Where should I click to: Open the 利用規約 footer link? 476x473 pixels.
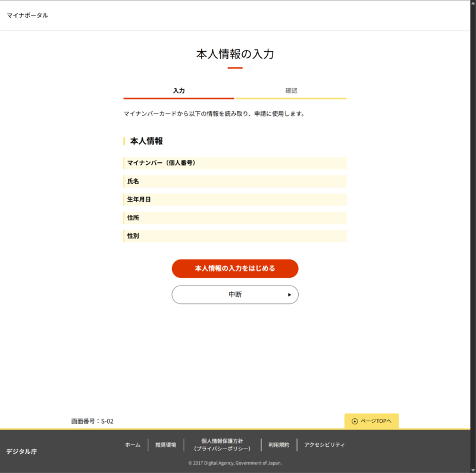coord(278,445)
